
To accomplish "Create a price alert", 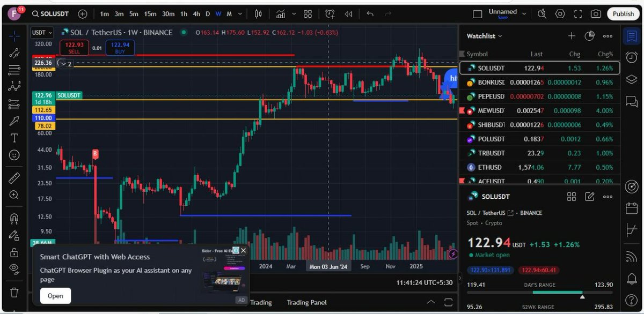I will [x=330, y=14].
